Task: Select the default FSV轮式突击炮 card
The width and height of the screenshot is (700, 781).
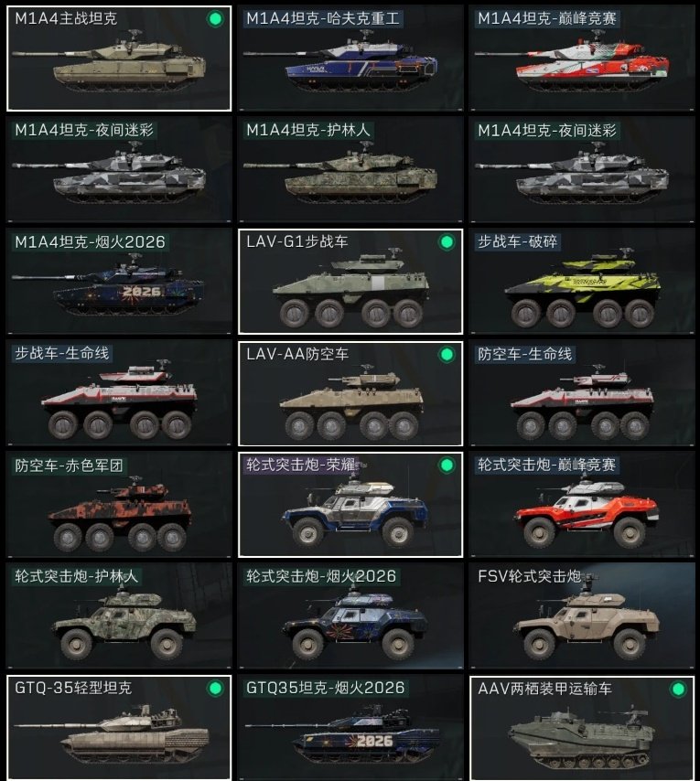Action: click(582, 616)
